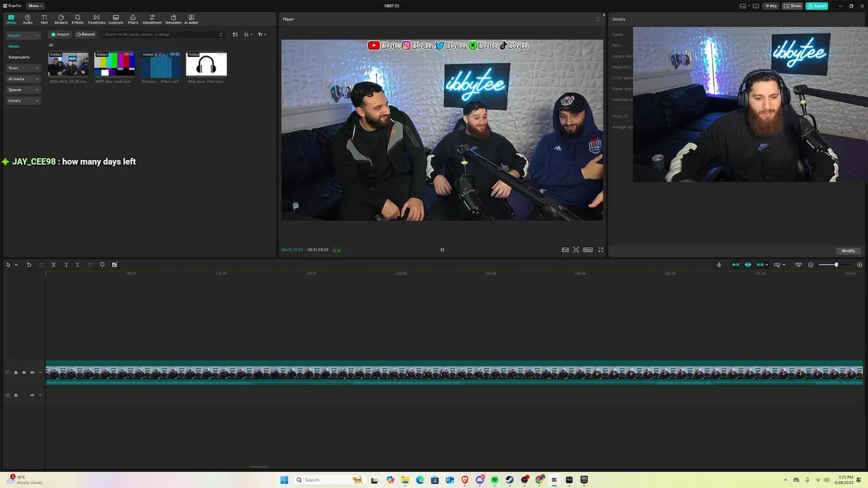Expand the Yours sidebar section
The height and width of the screenshot is (488, 868).
tap(23, 68)
